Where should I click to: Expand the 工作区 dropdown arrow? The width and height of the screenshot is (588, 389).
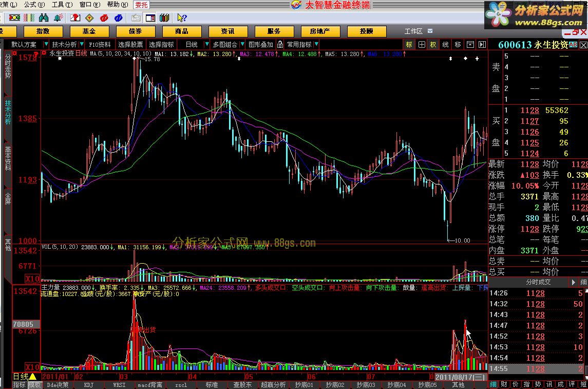[x=430, y=31]
